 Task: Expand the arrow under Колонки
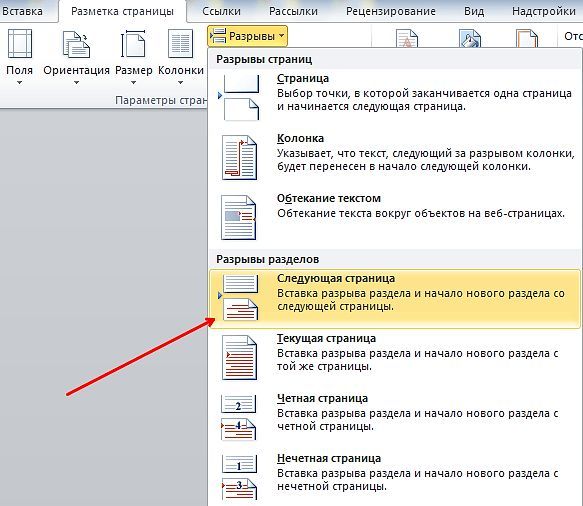tap(180, 83)
